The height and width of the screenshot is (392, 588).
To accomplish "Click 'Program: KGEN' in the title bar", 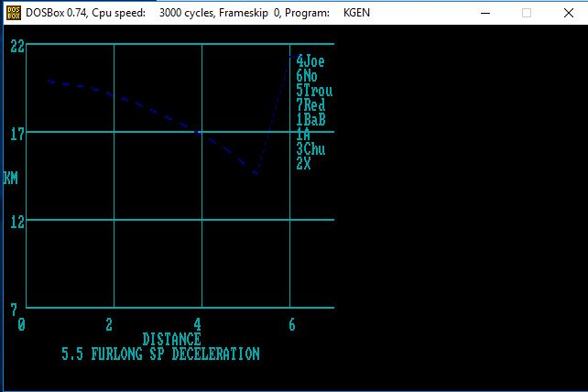I will tap(327, 13).
